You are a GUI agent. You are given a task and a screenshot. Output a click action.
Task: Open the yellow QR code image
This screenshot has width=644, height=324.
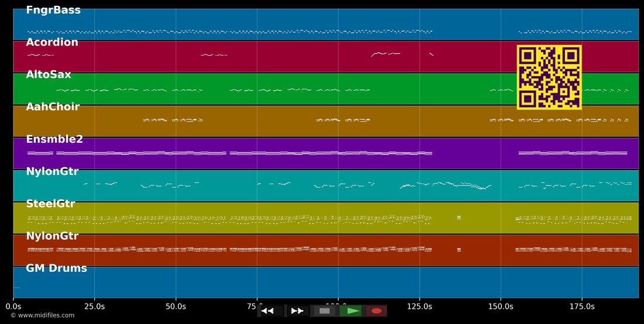(x=549, y=77)
